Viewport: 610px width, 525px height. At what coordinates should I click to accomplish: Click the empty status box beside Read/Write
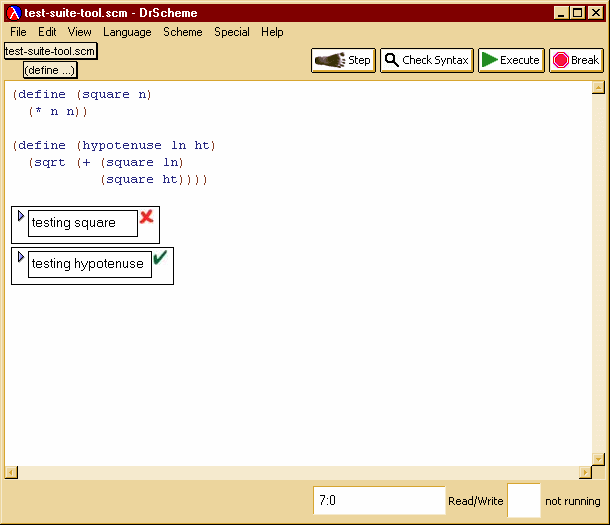click(x=524, y=500)
